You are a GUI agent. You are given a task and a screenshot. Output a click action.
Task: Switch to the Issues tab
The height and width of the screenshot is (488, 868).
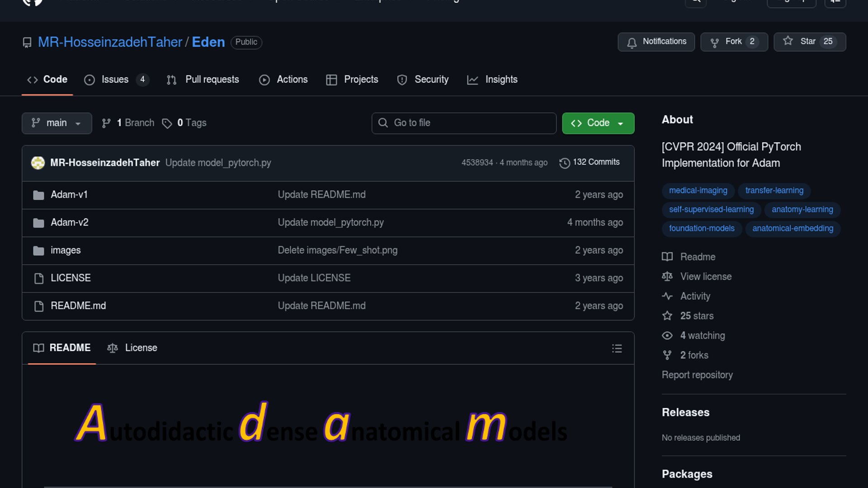115,80
